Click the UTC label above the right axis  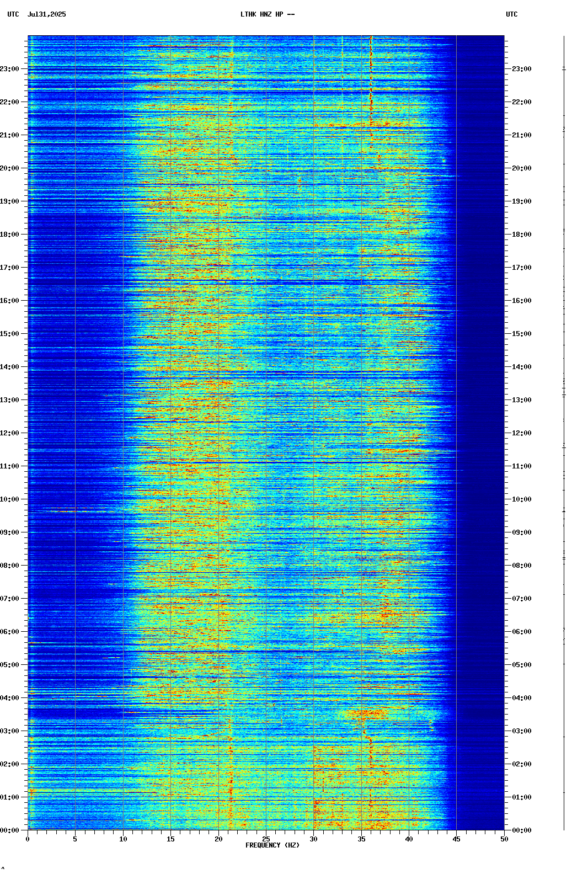pos(512,14)
